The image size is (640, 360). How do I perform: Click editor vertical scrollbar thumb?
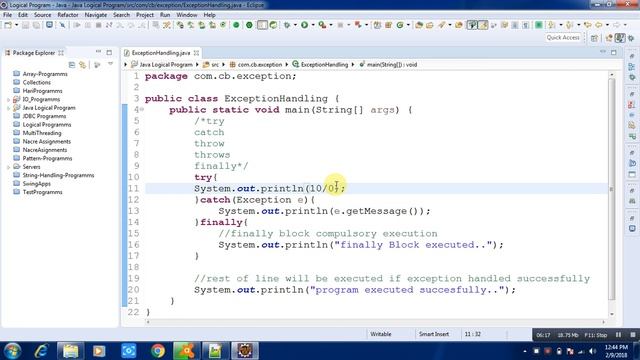(611, 188)
